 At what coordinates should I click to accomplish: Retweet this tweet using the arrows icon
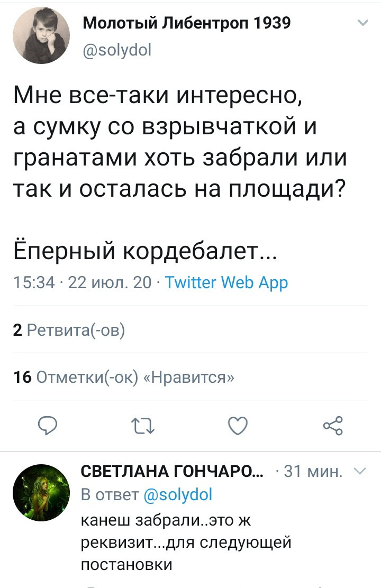[x=143, y=424]
